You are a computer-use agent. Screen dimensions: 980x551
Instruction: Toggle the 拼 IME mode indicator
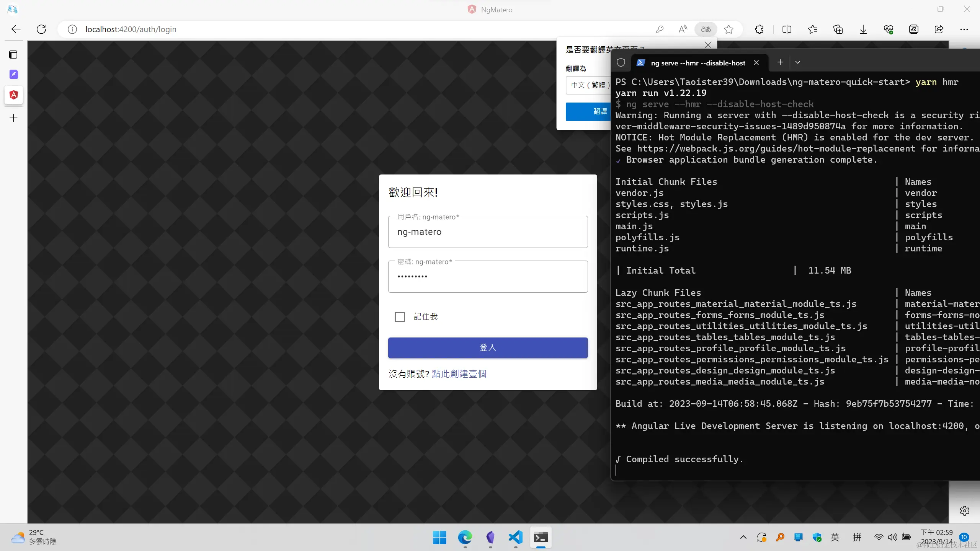click(x=857, y=537)
